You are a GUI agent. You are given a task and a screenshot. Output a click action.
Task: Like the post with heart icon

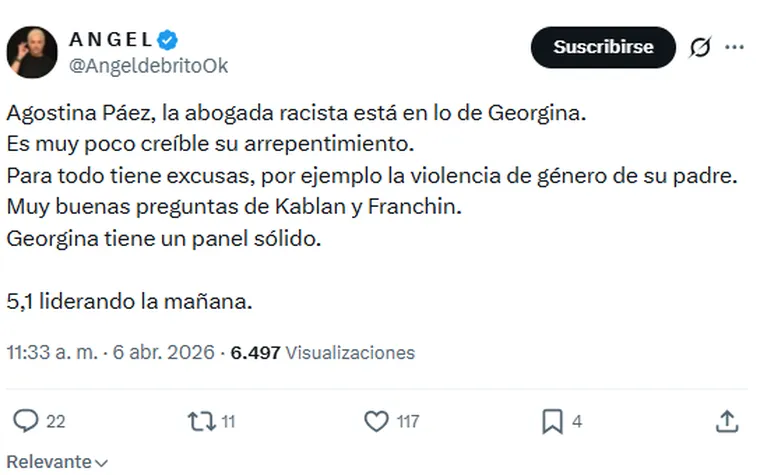click(376, 421)
